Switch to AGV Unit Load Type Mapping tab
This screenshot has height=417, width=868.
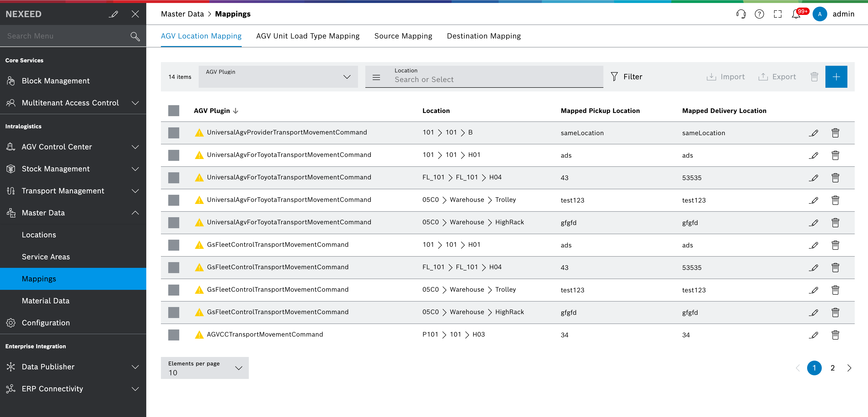308,36
